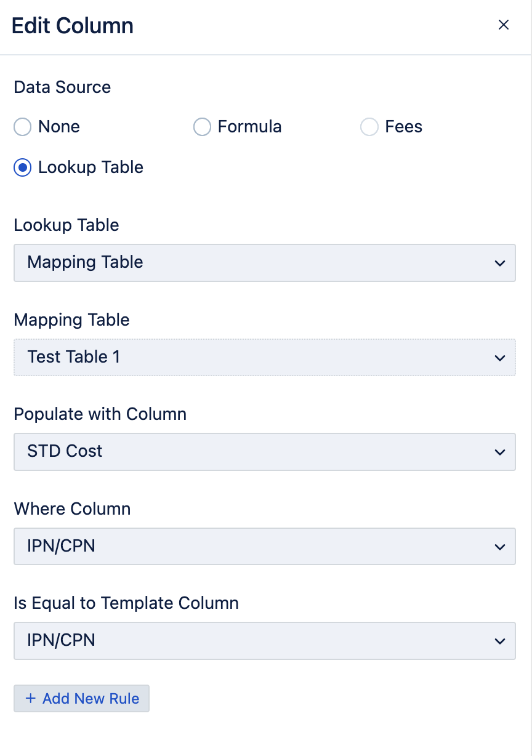Screen dimensions: 532x756
Task: Click the chevron arrow beside STD Cost
Action: [x=499, y=452]
